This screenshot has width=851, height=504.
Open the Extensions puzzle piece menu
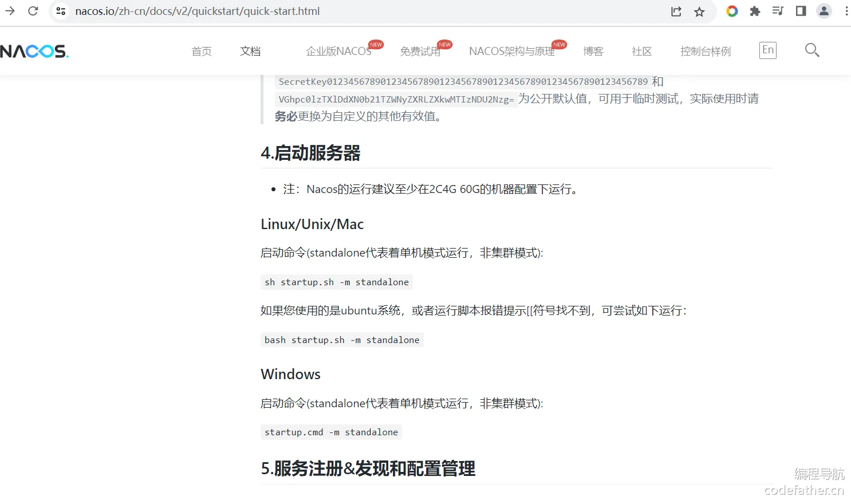755,11
